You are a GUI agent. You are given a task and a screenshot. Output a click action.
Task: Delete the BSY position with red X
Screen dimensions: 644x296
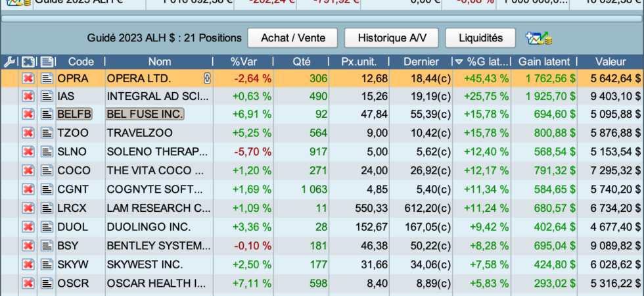(28, 245)
